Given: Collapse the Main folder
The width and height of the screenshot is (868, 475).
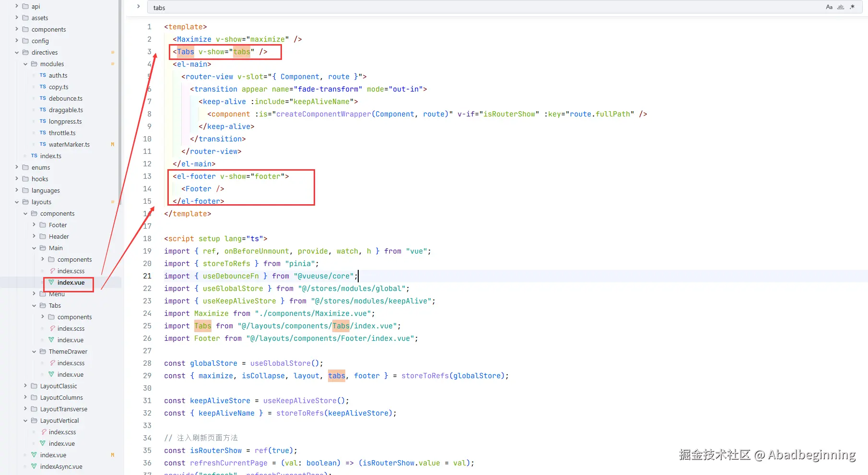Looking at the screenshot, I should [x=34, y=248].
